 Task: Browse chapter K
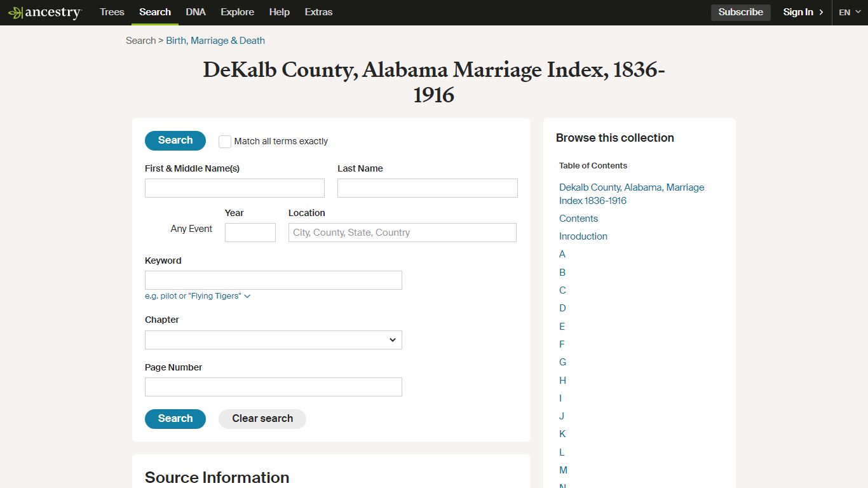[x=562, y=434]
